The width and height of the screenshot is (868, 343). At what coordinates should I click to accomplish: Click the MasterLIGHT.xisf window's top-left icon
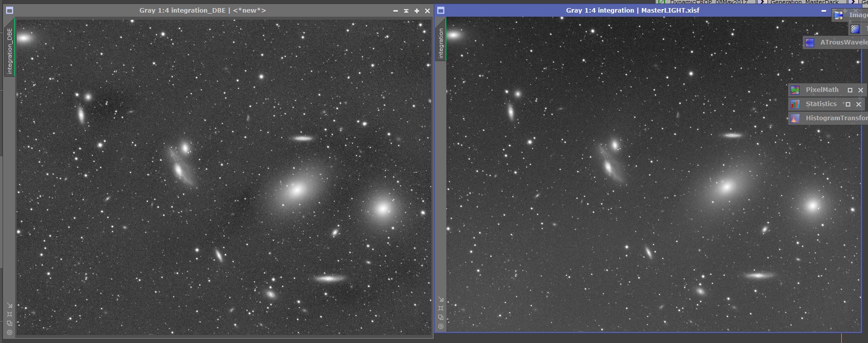point(440,10)
